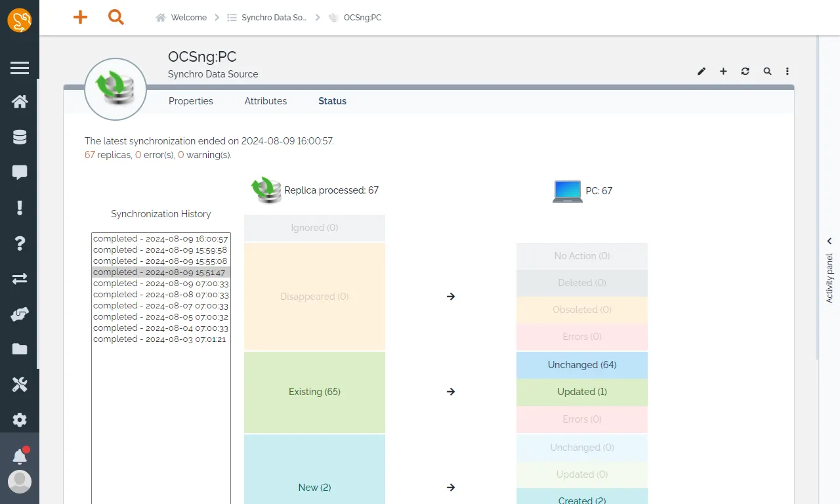840x504 pixels.
Task: Click the Updated (0) block
Action: pos(582,474)
